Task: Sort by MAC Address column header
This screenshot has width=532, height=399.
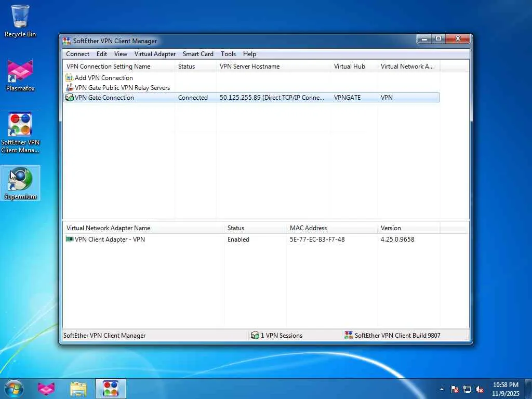Action: pos(332,228)
